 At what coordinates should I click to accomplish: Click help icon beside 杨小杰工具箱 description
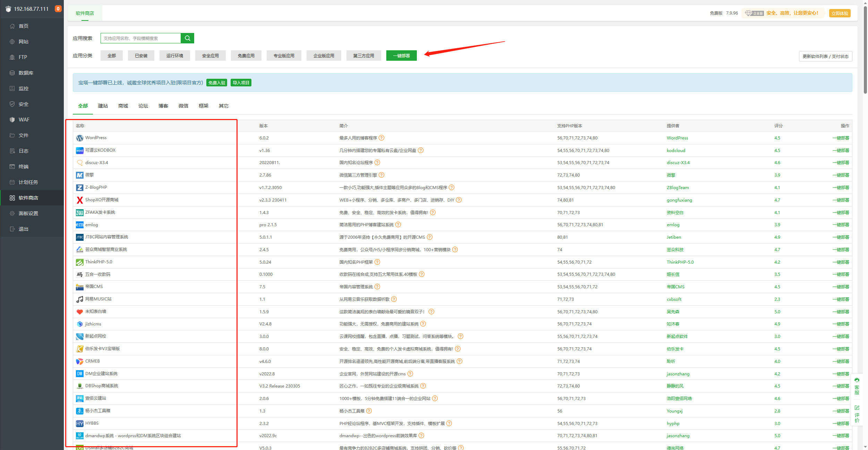[369, 411]
